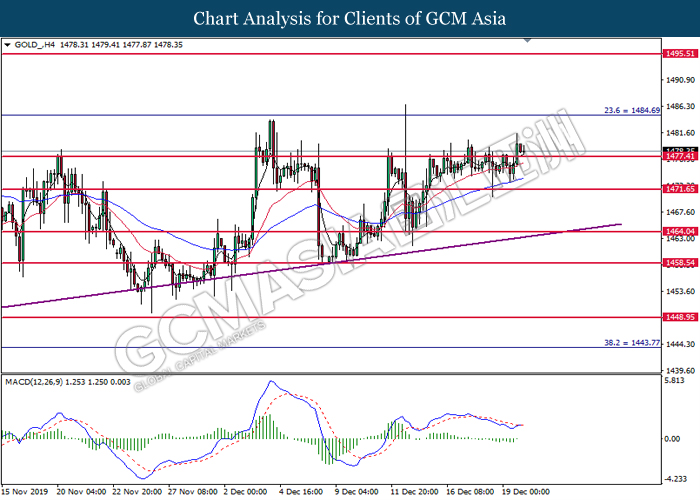Select the 1477.41 price level label
The width and height of the screenshot is (700, 500).
point(680,156)
